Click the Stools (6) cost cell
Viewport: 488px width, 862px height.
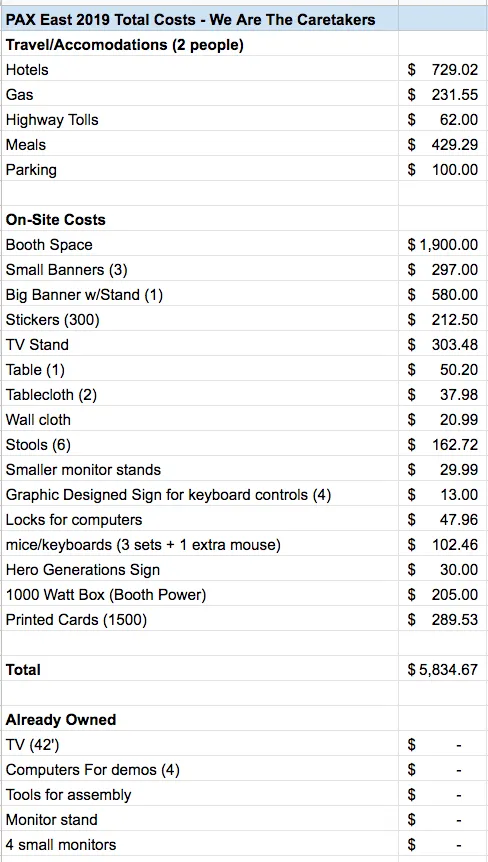coord(443,445)
